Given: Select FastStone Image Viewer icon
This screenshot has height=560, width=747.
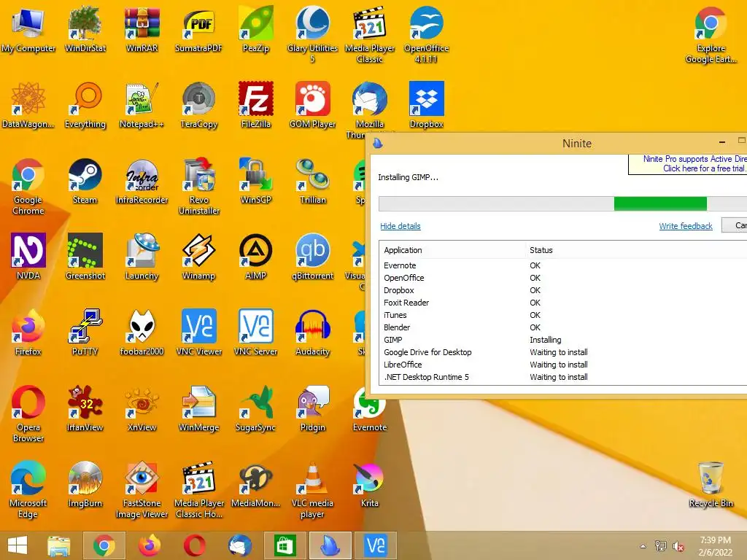Looking at the screenshot, I should [142, 489].
